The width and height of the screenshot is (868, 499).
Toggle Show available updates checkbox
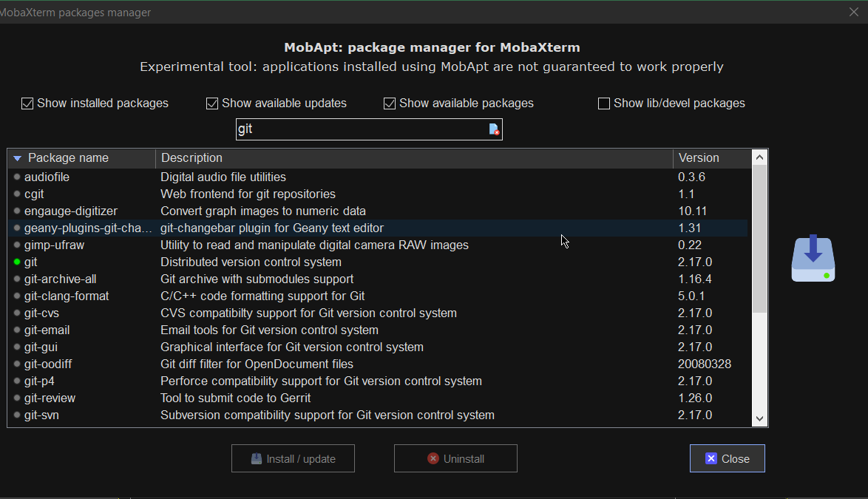pos(212,103)
